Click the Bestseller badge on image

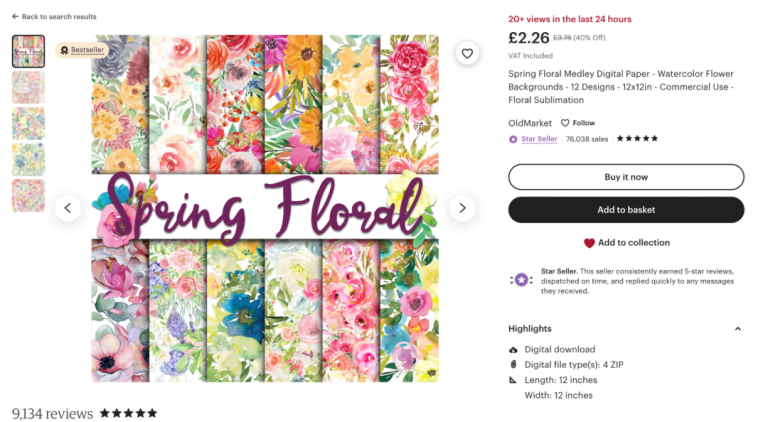pos(81,49)
